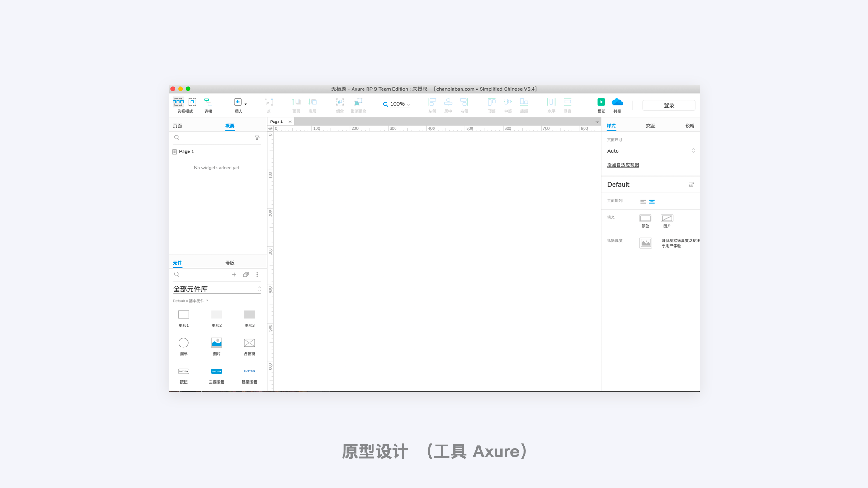Click the 垂直 distribute vertically icon

pos(568,102)
